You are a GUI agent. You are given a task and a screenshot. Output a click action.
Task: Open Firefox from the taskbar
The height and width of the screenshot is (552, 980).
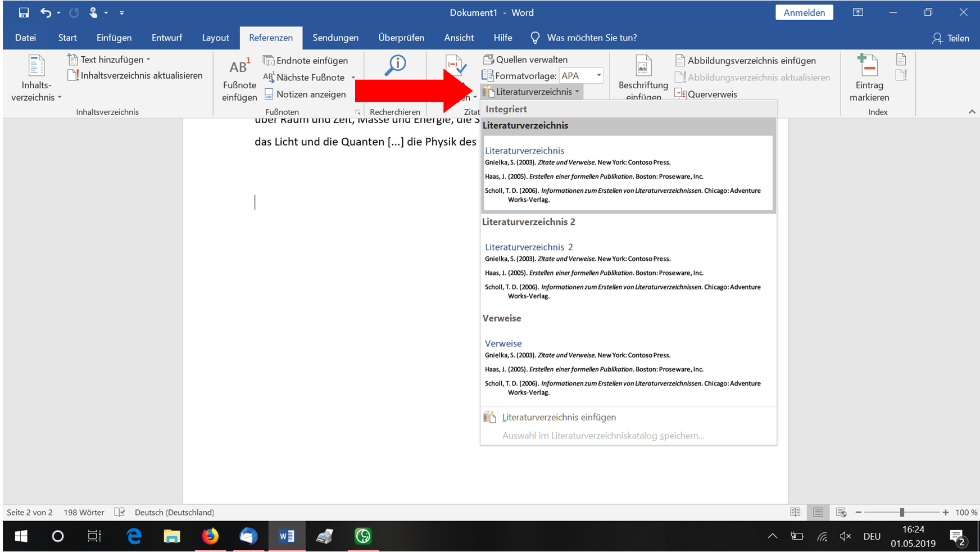pos(210,536)
